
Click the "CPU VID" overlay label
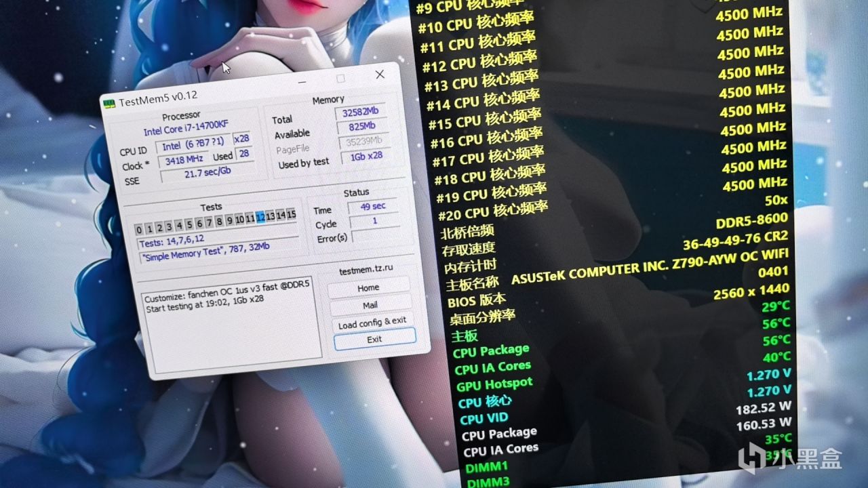483,419
